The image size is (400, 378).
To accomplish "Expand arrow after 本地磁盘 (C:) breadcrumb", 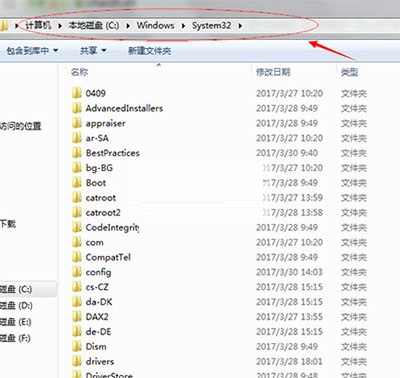I will click(128, 26).
